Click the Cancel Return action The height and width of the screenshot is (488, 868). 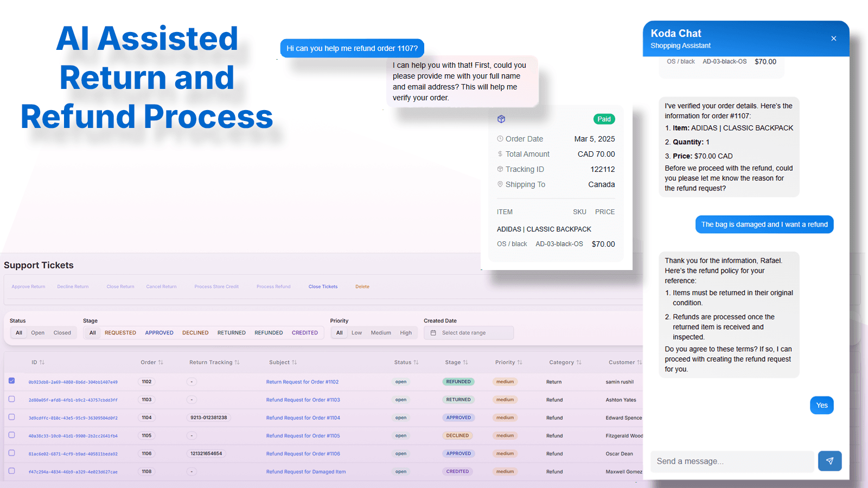pos(161,287)
